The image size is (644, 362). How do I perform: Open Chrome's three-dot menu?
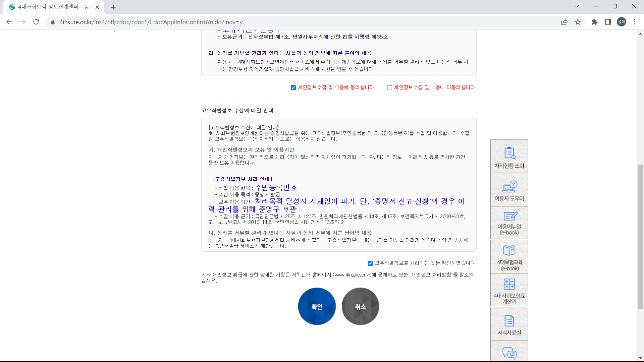point(635,22)
